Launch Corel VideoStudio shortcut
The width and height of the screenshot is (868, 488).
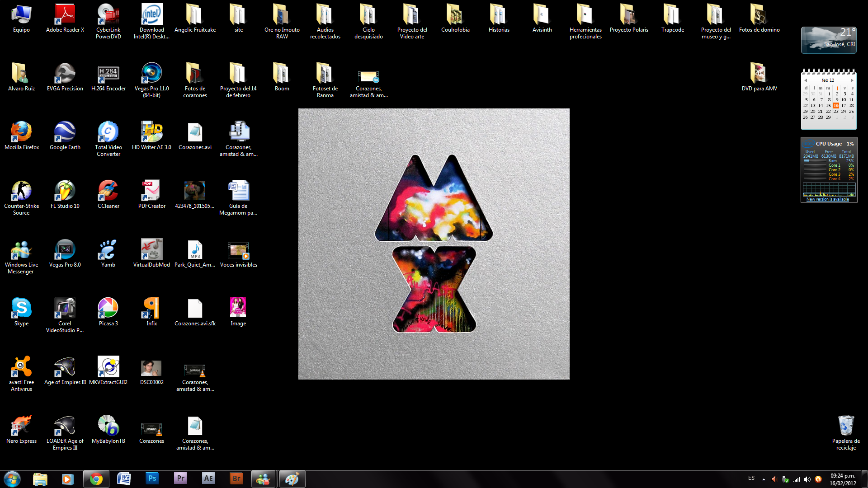click(65, 315)
